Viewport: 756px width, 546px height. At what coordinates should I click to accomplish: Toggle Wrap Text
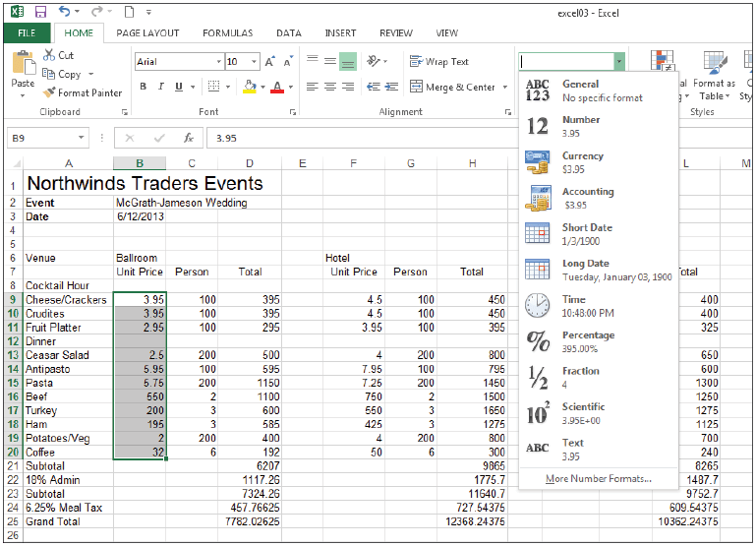coord(439,62)
